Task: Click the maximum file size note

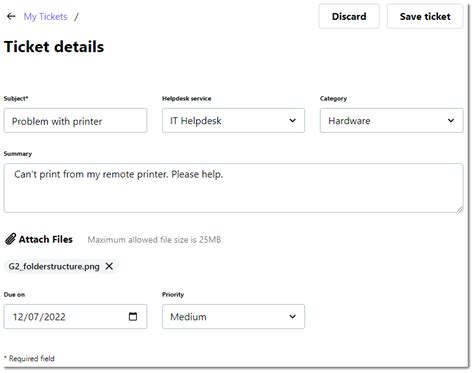Action: [x=154, y=240]
